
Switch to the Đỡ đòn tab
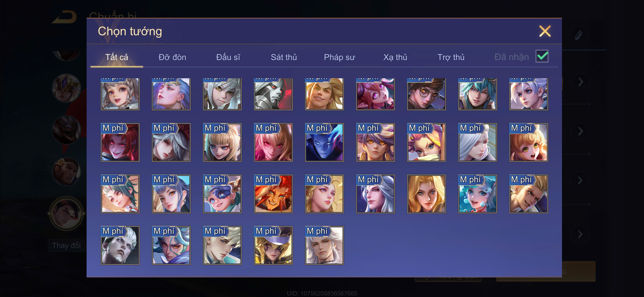pyautogui.click(x=172, y=57)
